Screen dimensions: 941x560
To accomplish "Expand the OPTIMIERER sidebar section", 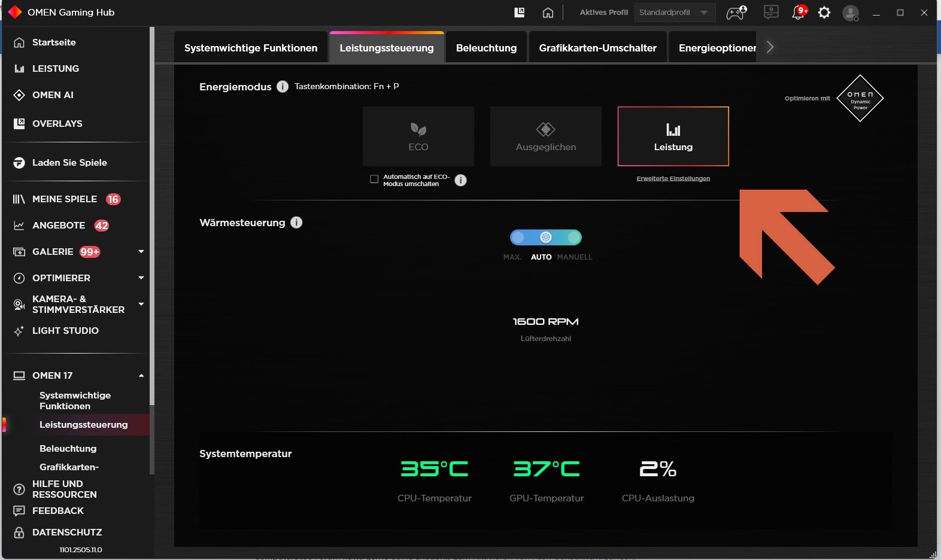I will point(141,278).
